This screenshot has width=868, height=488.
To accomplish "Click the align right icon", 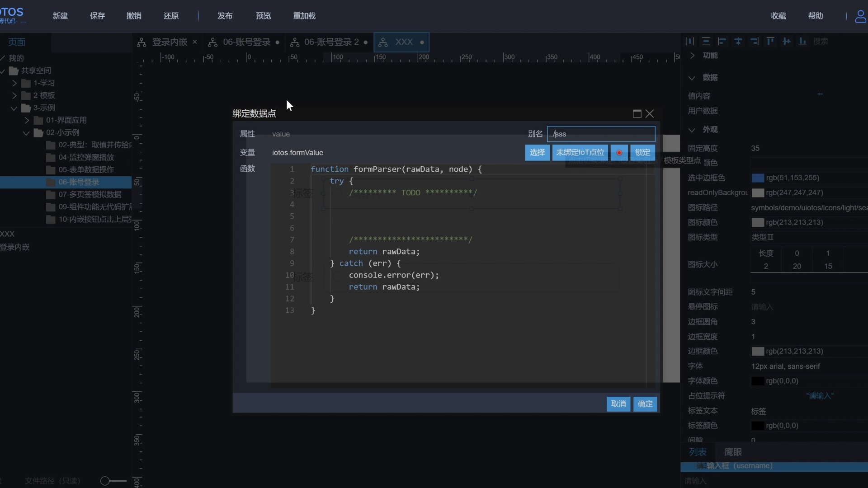I will click(x=754, y=41).
